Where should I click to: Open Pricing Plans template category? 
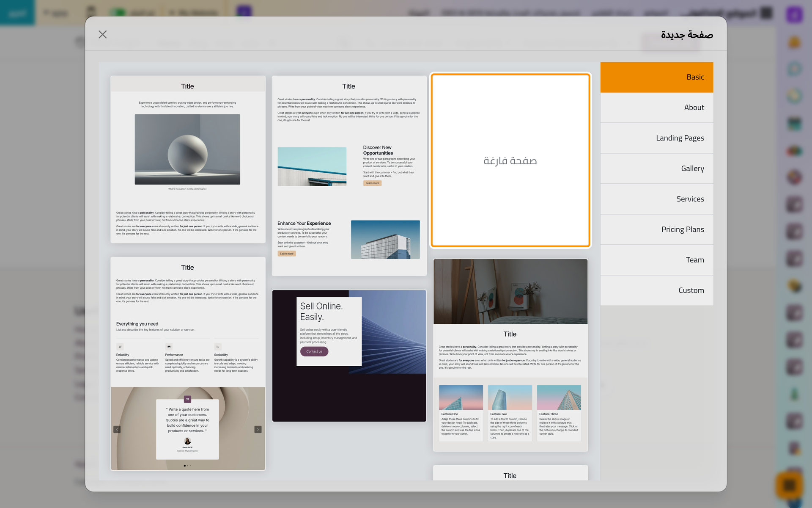coord(656,229)
